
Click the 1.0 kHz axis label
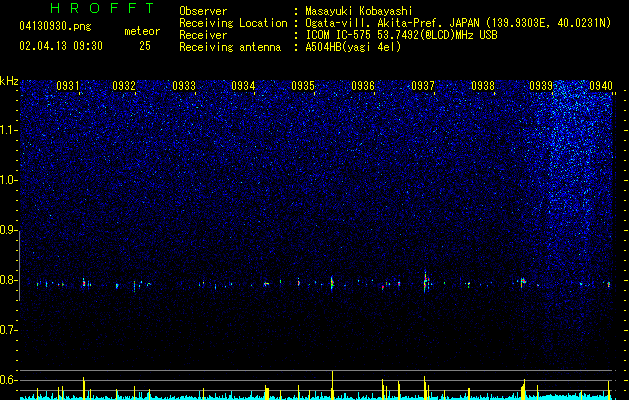pos(9,181)
